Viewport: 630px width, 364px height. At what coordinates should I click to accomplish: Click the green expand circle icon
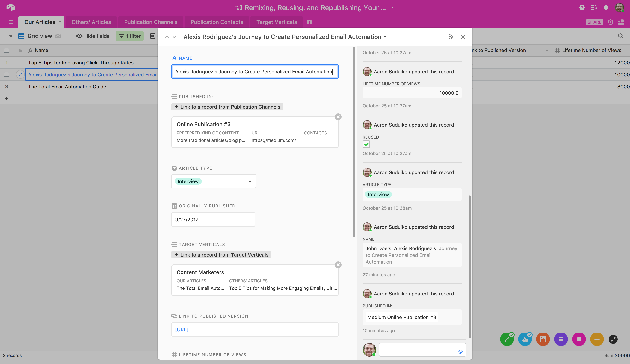pos(507,339)
